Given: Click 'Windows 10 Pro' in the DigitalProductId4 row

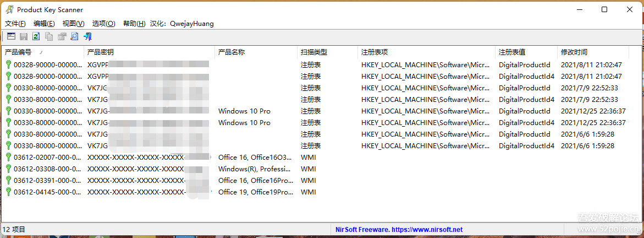Looking at the screenshot, I should click(x=244, y=123).
